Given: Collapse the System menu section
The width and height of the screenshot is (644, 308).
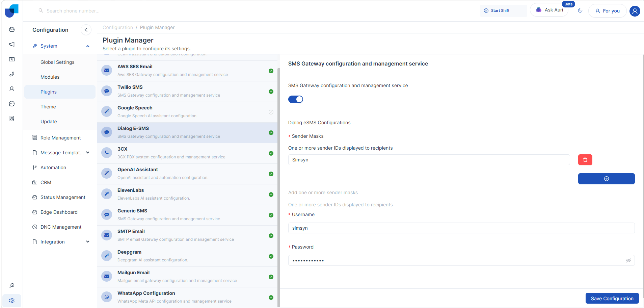Looking at the screenshot, I should [x=88, y=46].
